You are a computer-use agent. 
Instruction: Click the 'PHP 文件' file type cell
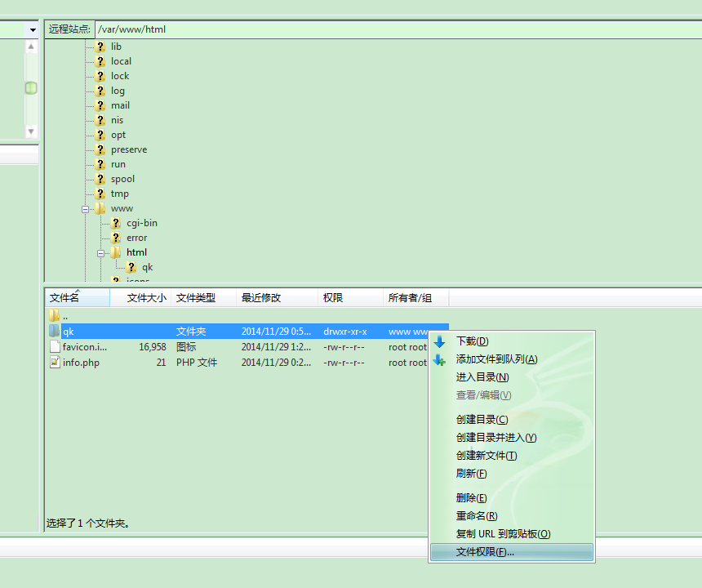click(197, 363)
